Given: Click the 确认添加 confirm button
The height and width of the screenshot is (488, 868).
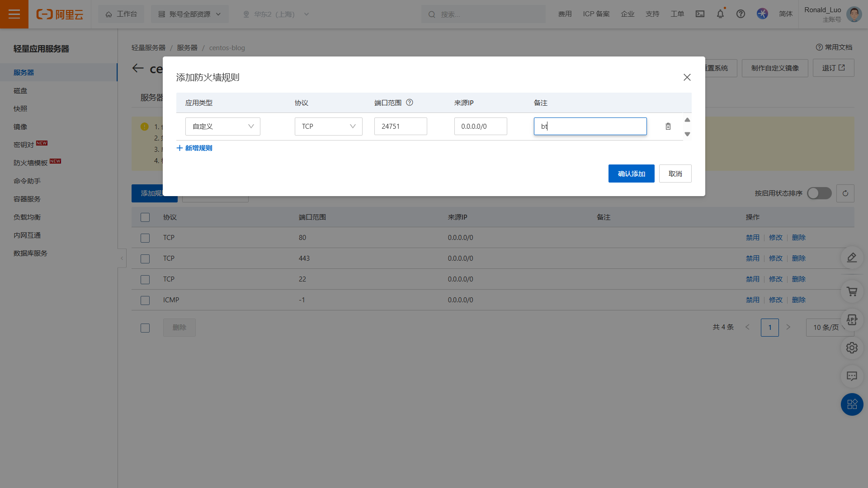Looking at the screenshot, I should (x=631, y=174).
